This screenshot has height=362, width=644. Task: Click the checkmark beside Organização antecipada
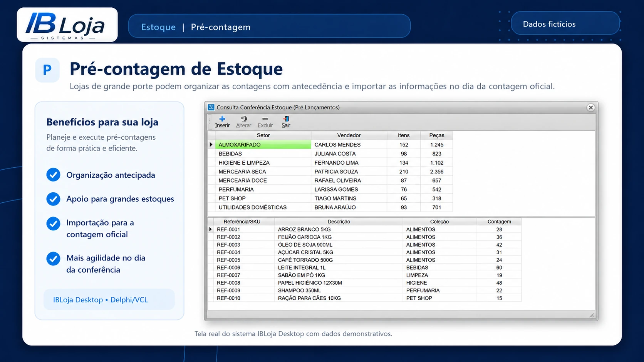[53, 175]
